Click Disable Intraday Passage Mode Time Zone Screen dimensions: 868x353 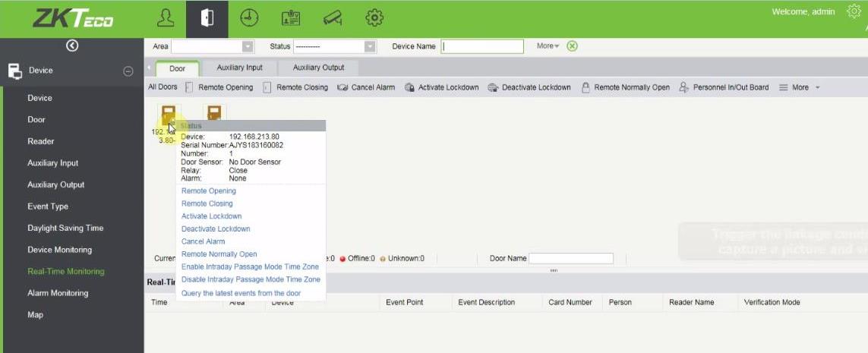pos(251,279)
